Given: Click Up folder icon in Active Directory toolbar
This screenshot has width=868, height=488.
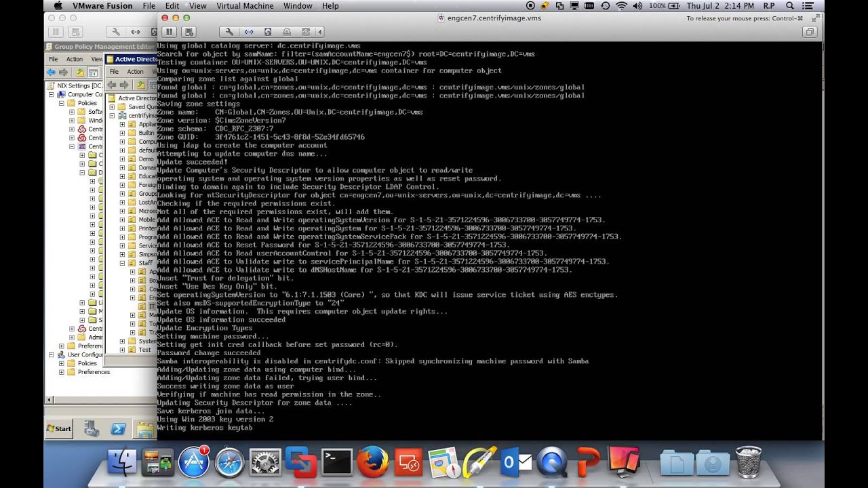Looking at the screenshot, I should [x=140, y=85].
